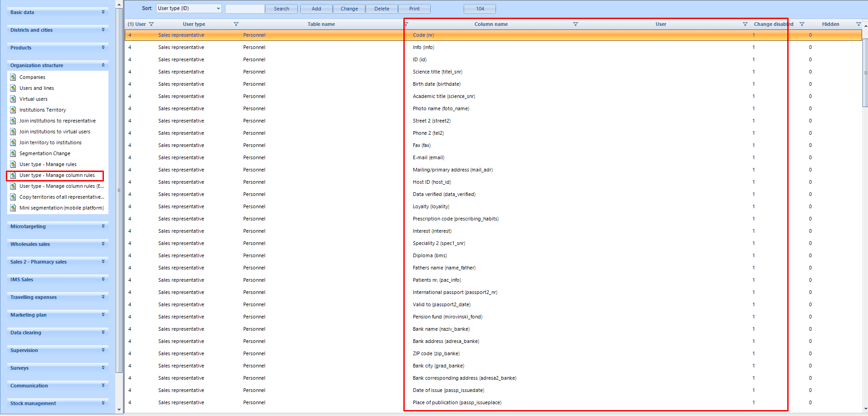This screenshot has height=416, width=868.
Task: Click the Users and lines item icon
Action: [13, 88]
